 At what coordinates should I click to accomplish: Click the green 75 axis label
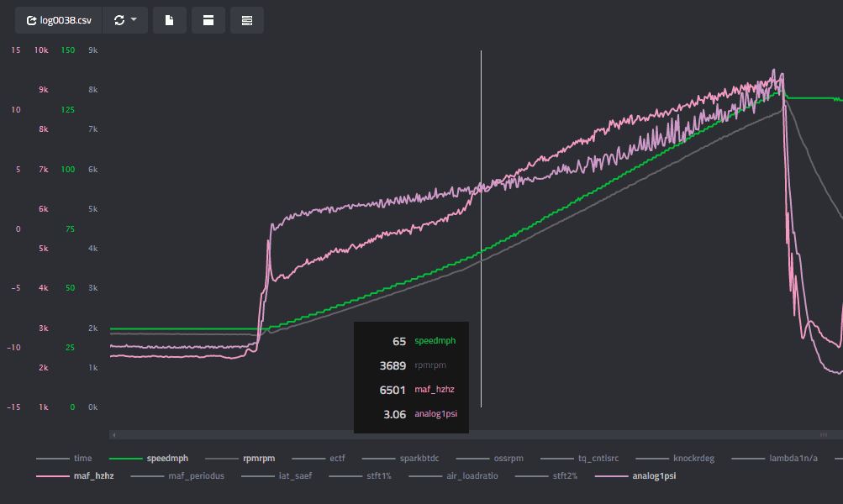tap(70, 228)
